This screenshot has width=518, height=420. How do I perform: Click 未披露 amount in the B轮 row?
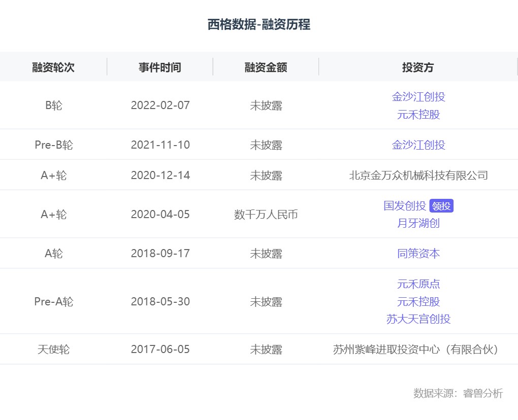click(266, 106)
